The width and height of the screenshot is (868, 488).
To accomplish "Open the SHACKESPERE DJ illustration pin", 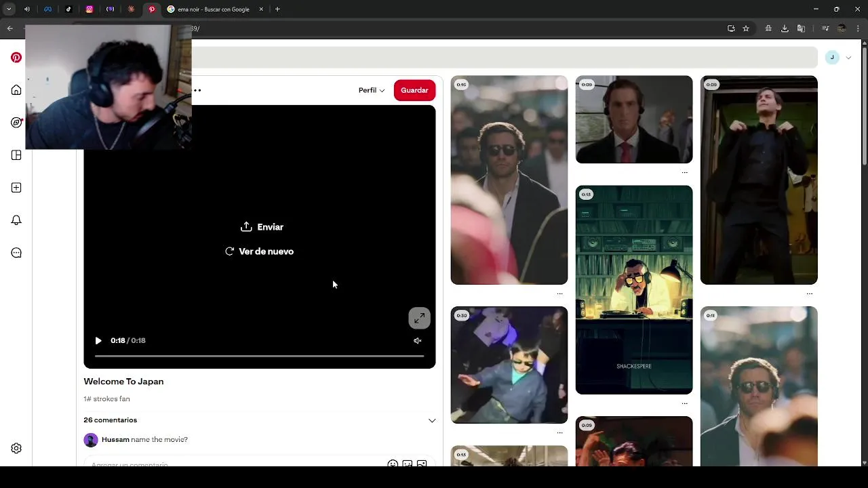I will (634, 290).
